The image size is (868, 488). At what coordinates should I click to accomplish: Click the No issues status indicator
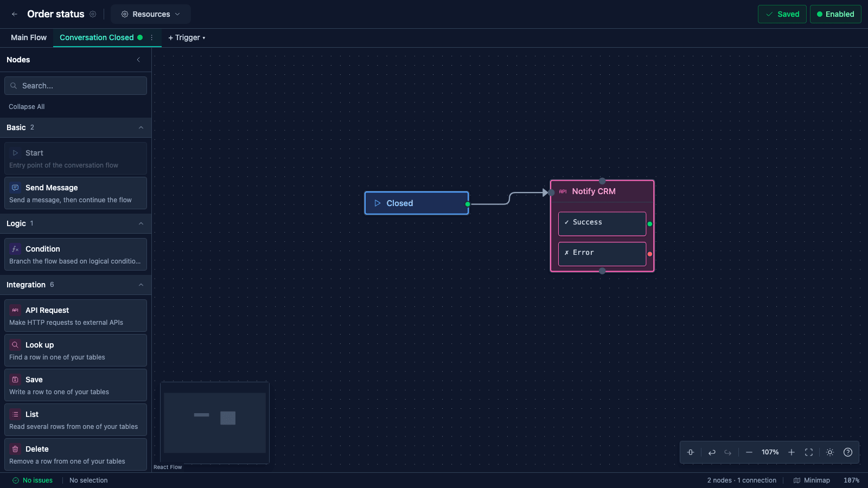(33, 480)
